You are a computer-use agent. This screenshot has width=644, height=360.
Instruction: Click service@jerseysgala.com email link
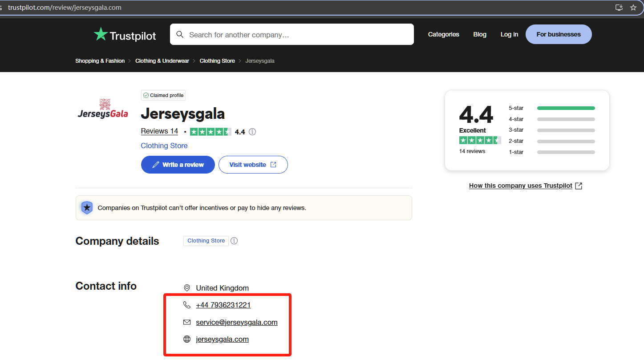[x=237, y=322]
